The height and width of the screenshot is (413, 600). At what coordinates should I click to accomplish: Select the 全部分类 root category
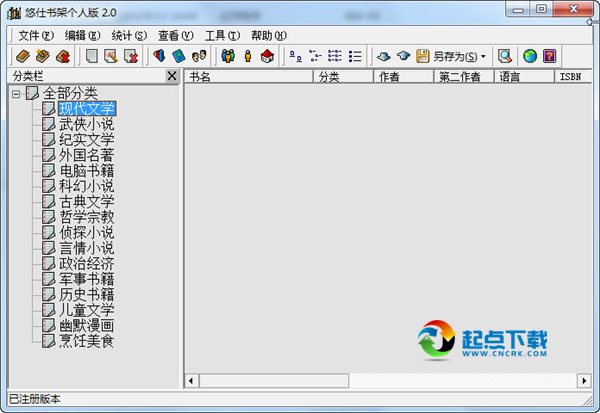(70, 93)
